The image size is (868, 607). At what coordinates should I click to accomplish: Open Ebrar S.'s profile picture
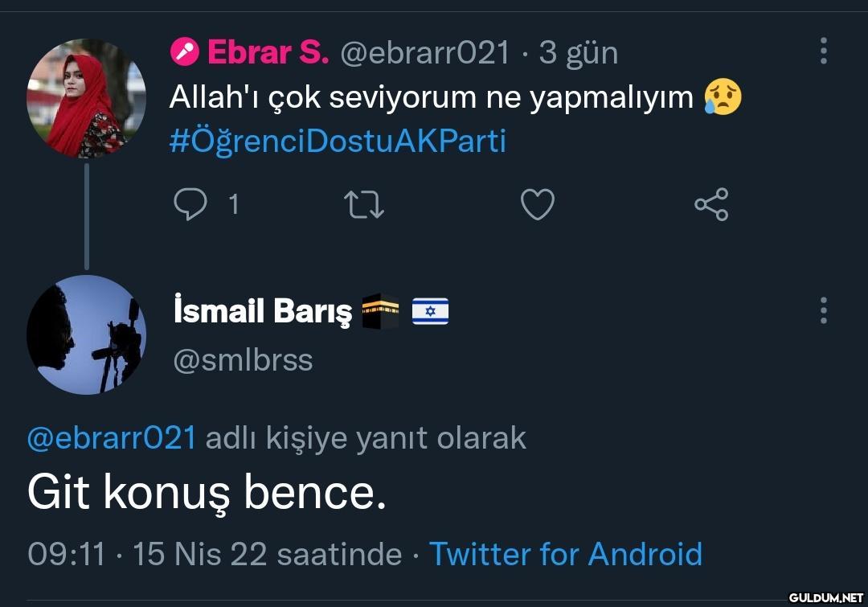click(86, 98)
